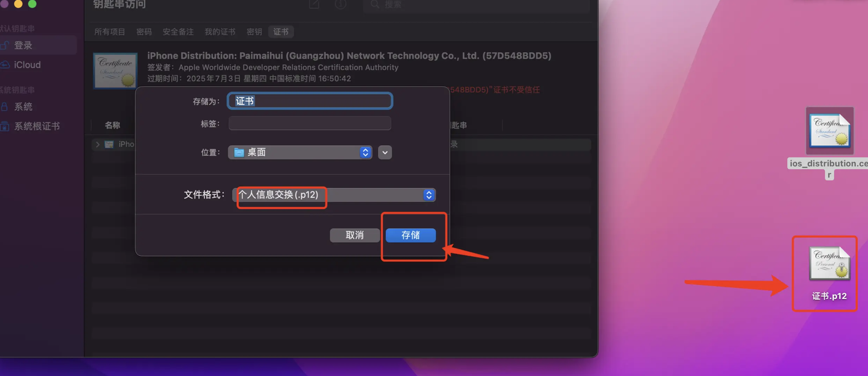Click the 搜索 search field
This screenshot has width=868, height=376.
coord(476,5)
